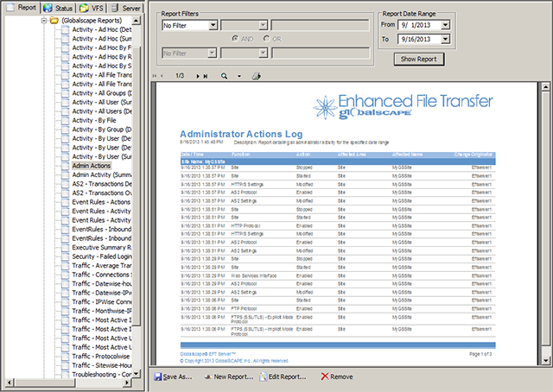Click New Report button
The width and height of the screenshot is (553, 392).
228,376
